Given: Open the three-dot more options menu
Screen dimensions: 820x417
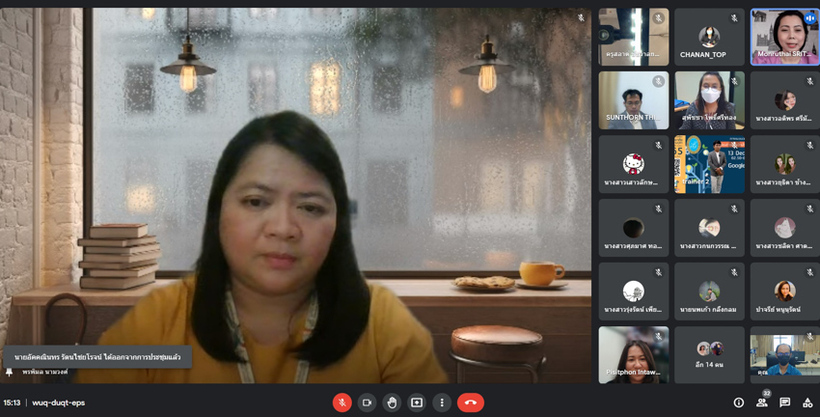Looking at the screenshot, I should 442,402.
